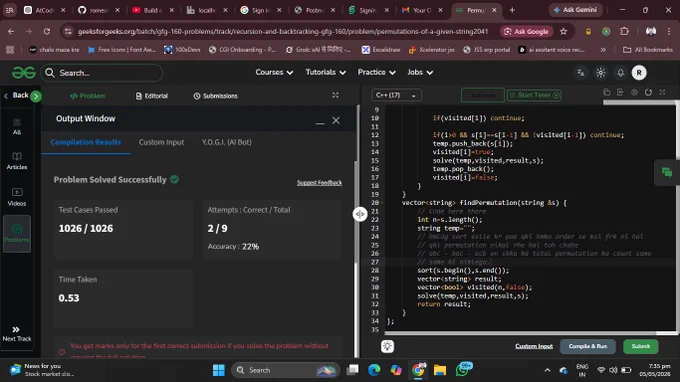Expand the Tutorials menu
The width and height of the screenshot is (680, 382).
click(x=325, y=72)
